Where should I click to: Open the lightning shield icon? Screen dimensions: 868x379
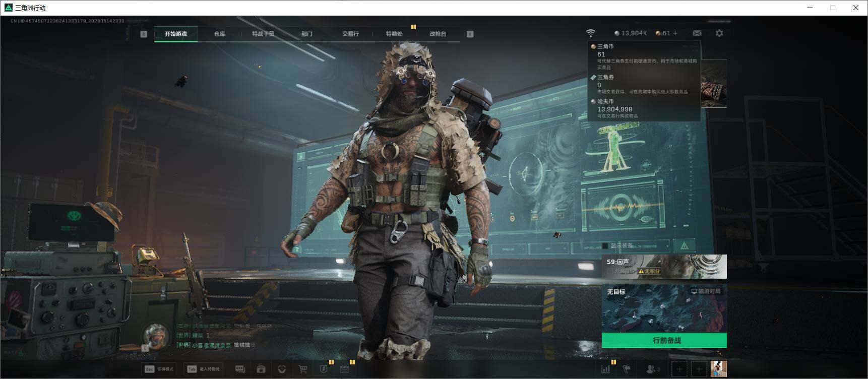pos(324,369)
